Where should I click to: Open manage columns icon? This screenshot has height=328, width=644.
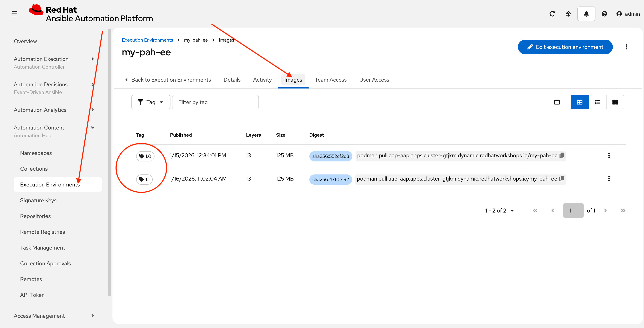[x=557, y=102]
